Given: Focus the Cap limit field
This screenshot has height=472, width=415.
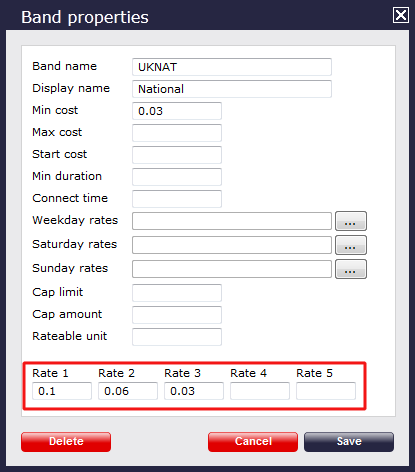Looking at the screenshot, I should (177, 293).
